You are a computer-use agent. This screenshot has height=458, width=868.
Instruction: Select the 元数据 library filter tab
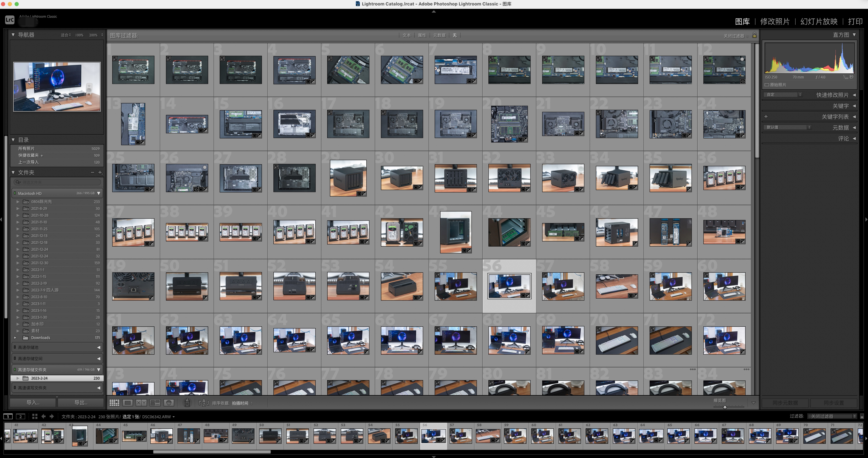[439, 35]
